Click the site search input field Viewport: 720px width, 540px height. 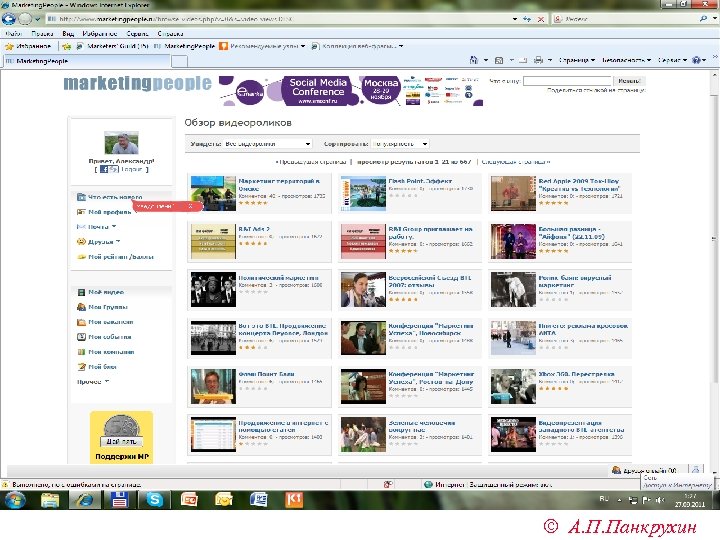[567, 81]
